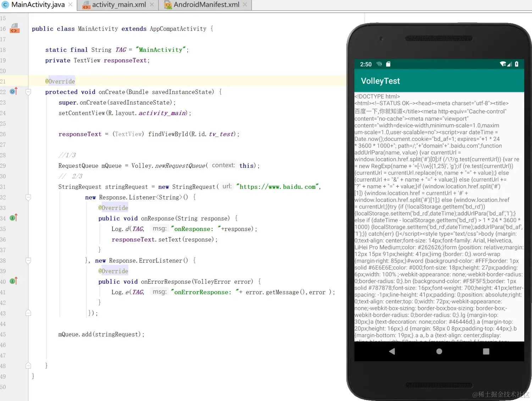Click mQueue.add(stringRequest) statement
Screen dimensions: 532x401
pos(101,334)
